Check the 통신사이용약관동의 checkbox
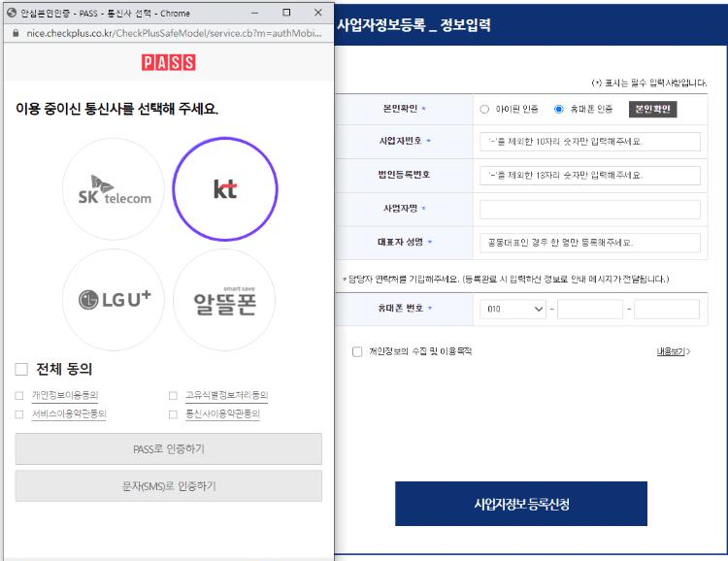728x561 pixels. 173,414
